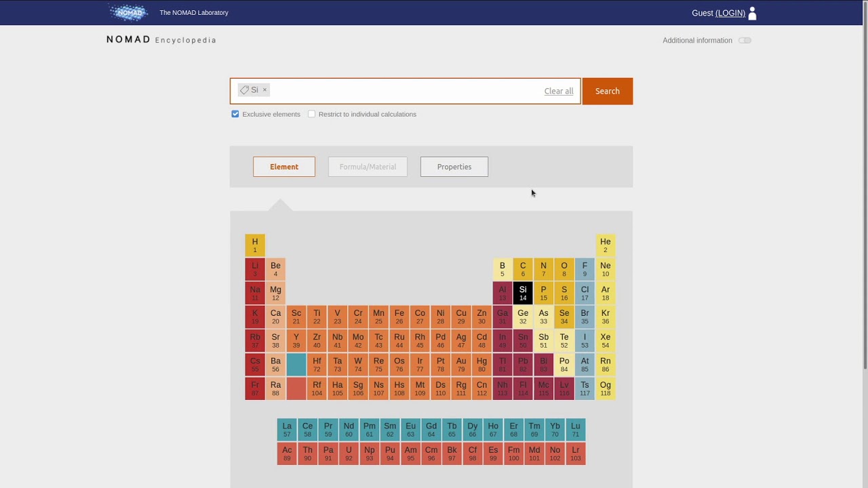This screenshot has height=488, width=868.
Task: Select Uranium (U) element
Action: pyautogui.click(x=349, y=453)
